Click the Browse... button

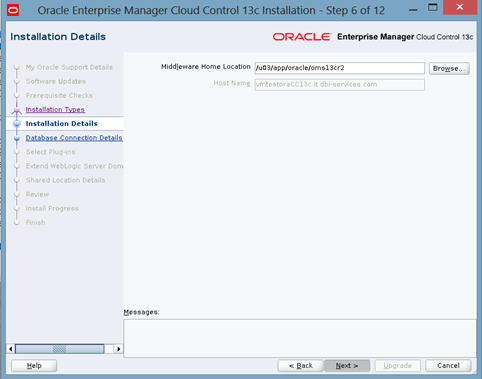point(449,68)
